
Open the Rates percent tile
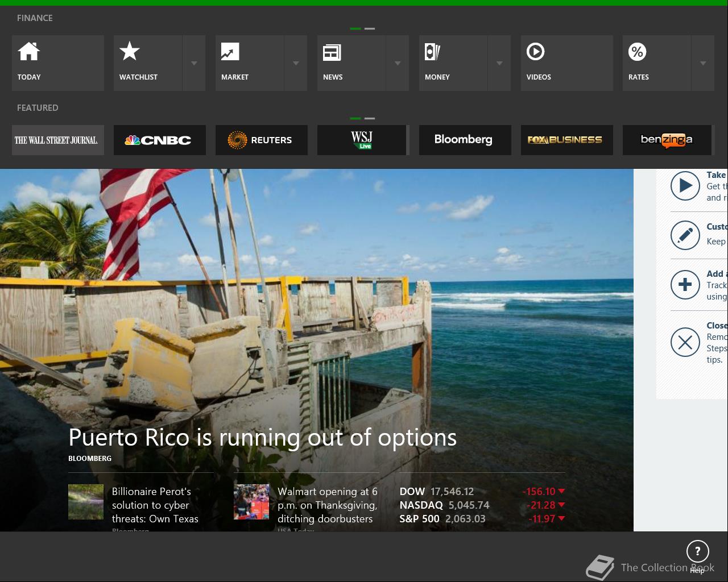(x=657, y=63)
